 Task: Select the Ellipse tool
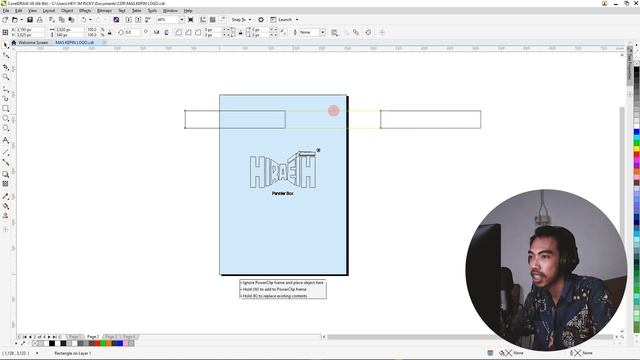coord(6,118)
